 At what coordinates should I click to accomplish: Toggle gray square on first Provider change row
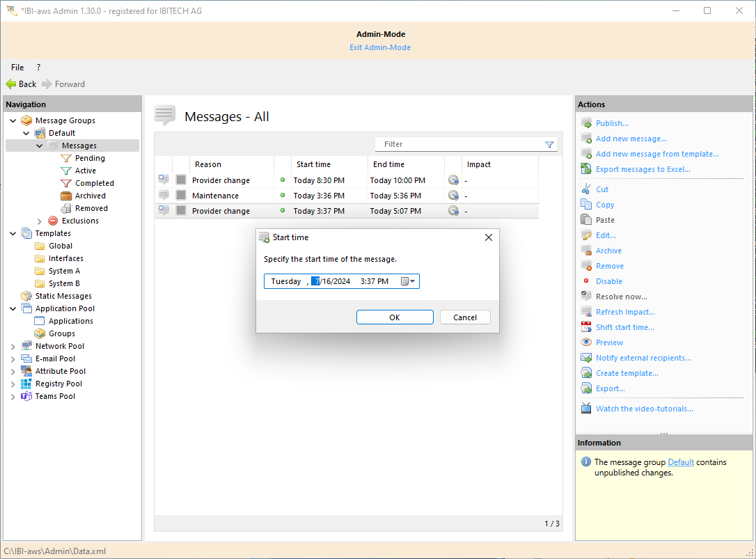[181, 180]
